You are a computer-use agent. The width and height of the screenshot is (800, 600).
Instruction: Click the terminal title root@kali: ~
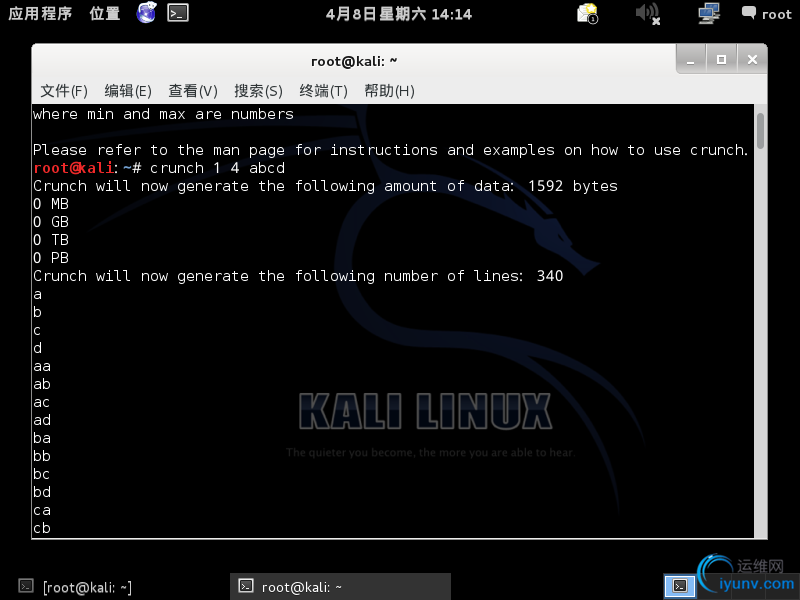(354, 61)
